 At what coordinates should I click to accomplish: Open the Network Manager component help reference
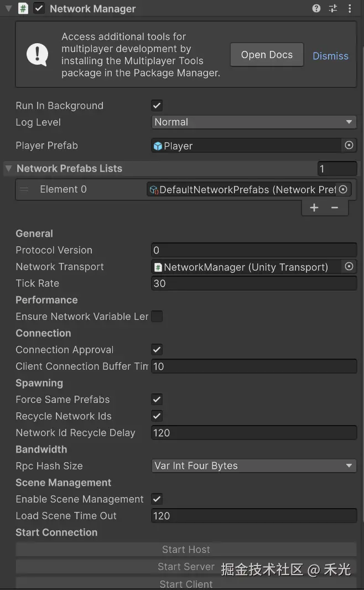316,8
